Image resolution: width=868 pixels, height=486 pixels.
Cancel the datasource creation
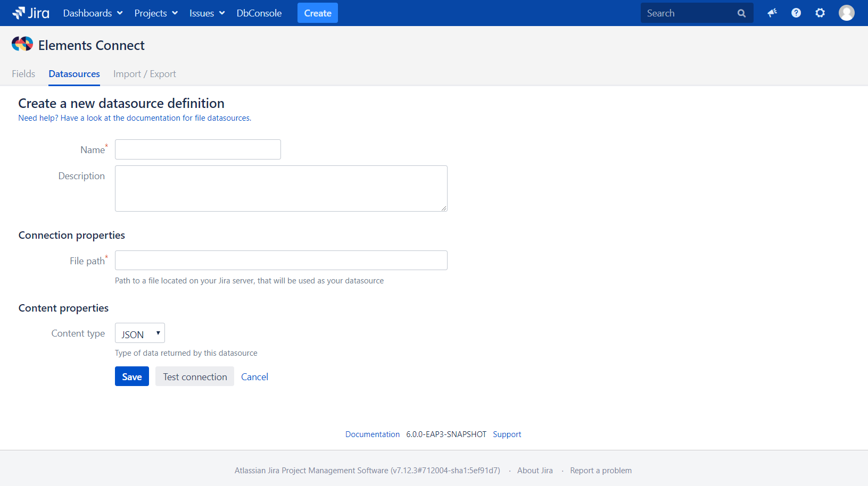tap(254, 376)
